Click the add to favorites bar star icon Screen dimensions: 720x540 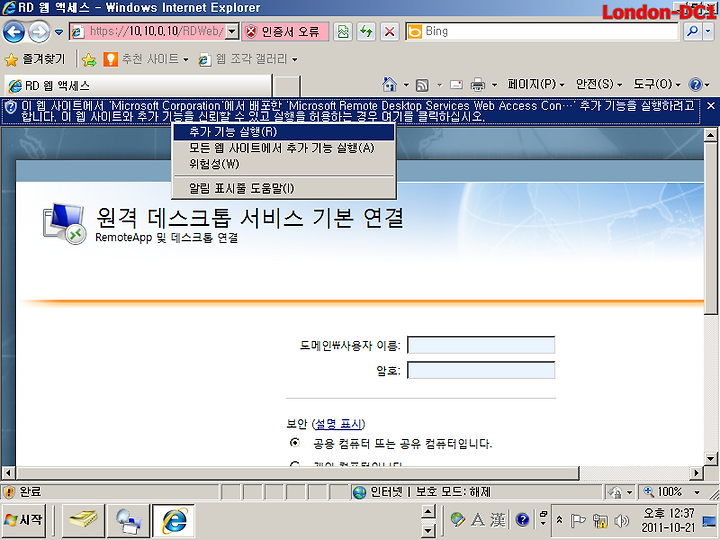pyautogui.click(x=89, y=60)
